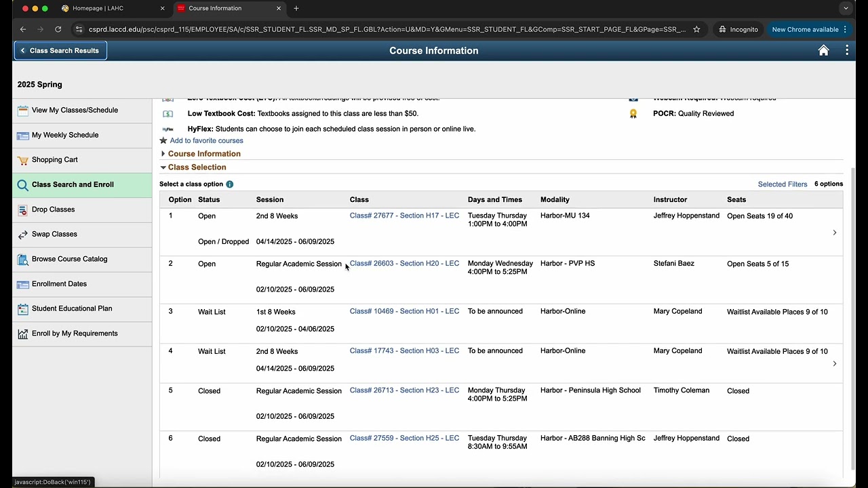Open Swap Classes menu item
The width and height of the screenshot is (868, 488).
[82, 234]
